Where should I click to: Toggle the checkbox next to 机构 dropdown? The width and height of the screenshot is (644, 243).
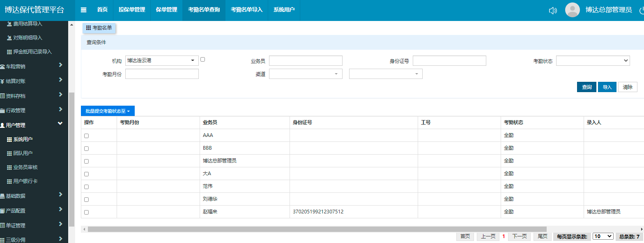pos(202,60)
